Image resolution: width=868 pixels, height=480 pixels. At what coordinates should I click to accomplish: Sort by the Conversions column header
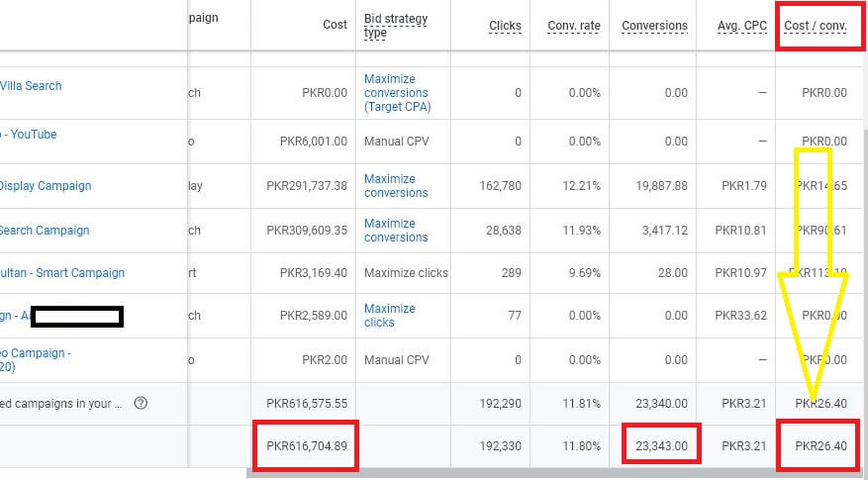tap(654, 26)
